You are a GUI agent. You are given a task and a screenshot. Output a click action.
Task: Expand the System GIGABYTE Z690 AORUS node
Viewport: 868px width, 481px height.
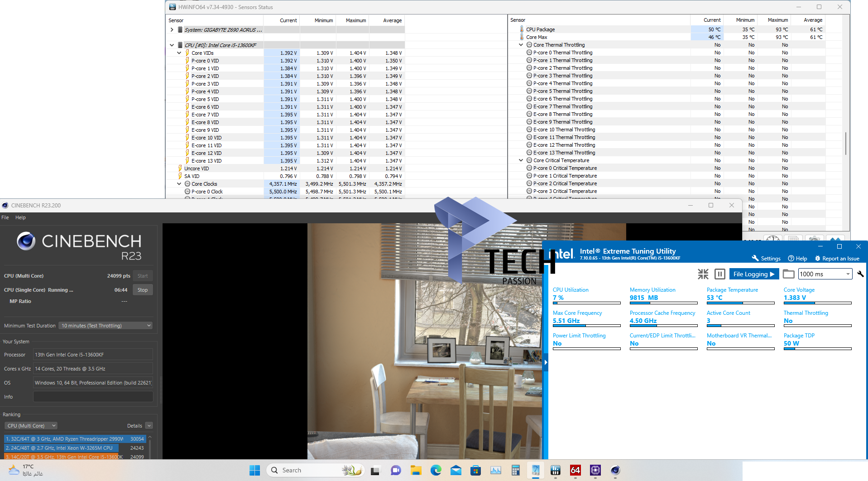point(172,30)
